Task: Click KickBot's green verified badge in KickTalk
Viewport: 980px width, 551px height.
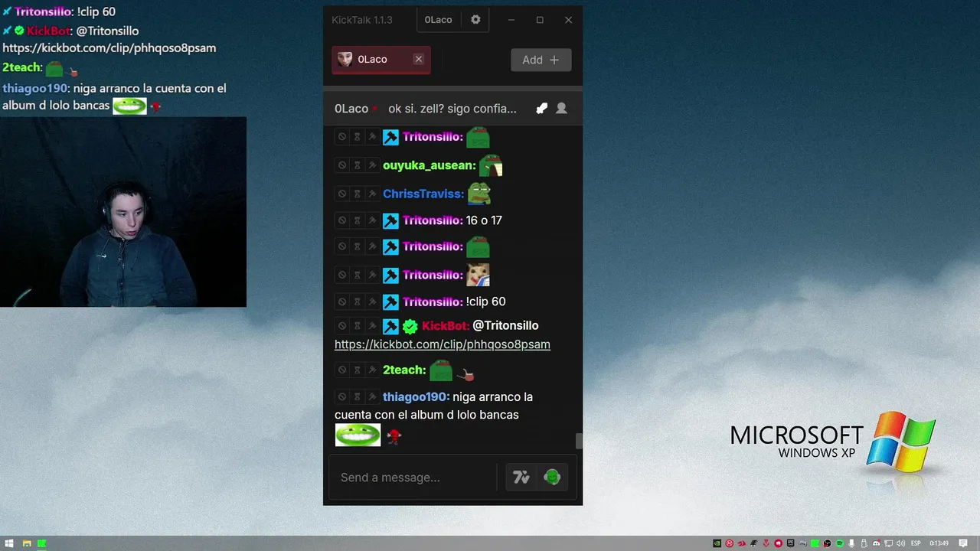Action: 410,326
